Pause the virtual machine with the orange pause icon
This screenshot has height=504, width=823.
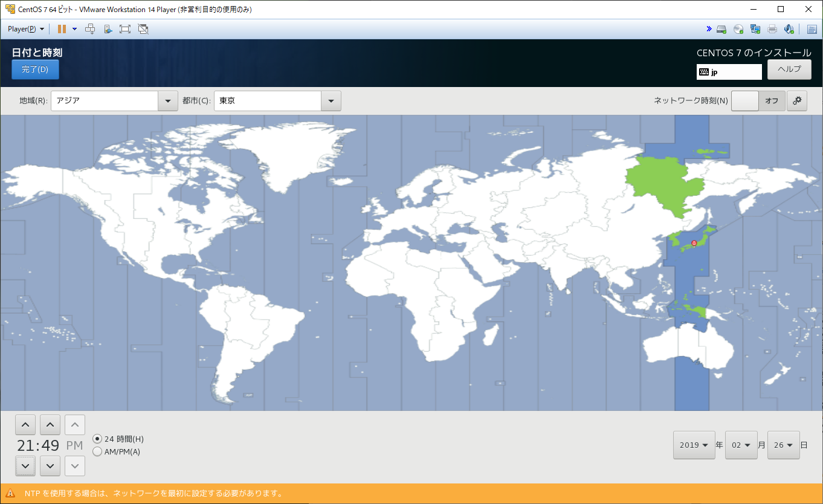pyautogui.click(x=62, y=29)
